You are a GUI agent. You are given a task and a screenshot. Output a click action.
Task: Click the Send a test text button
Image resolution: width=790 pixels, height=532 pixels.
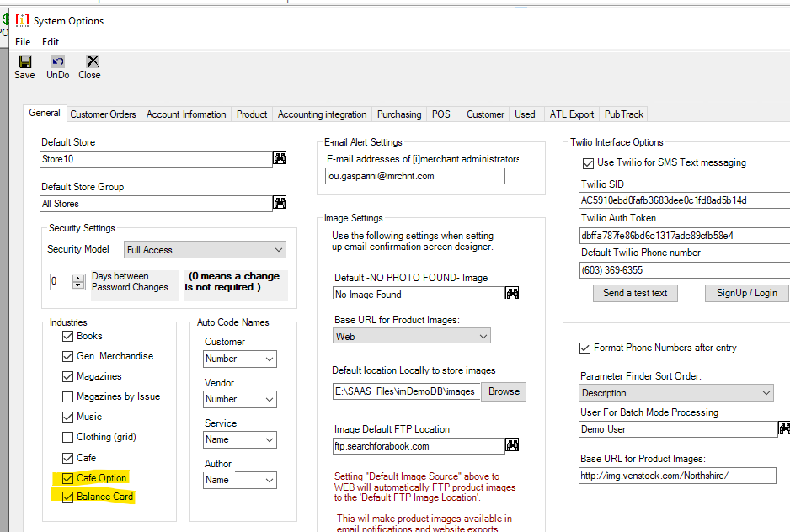pos(635,293)
